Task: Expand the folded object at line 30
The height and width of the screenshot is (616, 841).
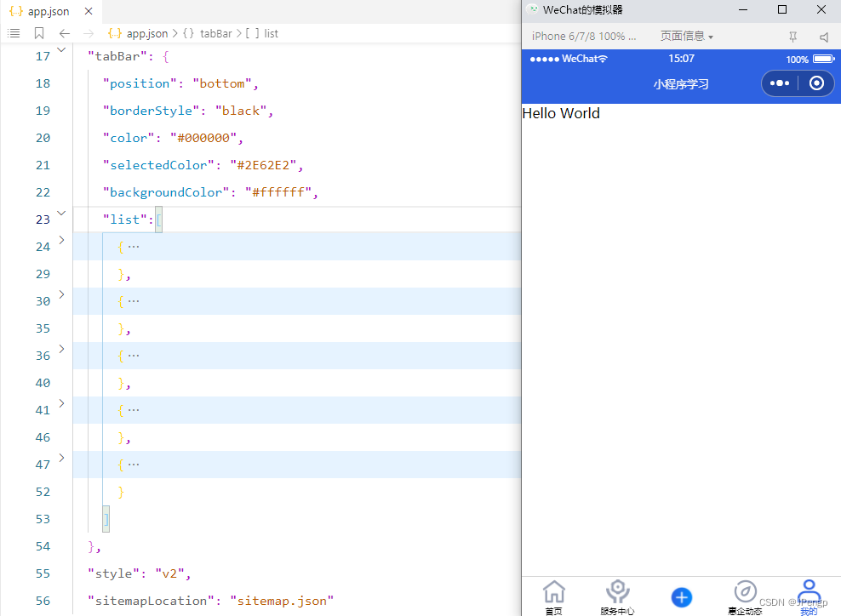Action: (61, 294)
